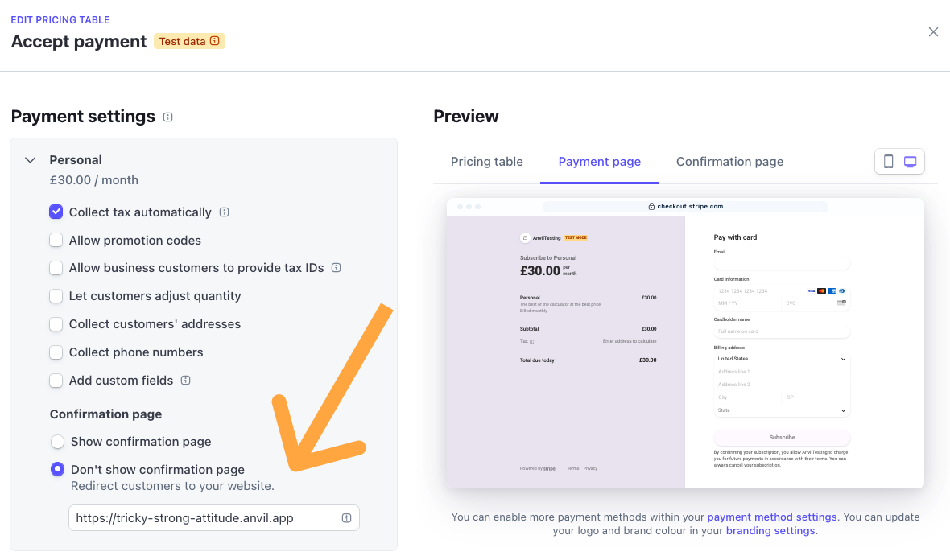Click info icon inside redirect URL field
950x560 pixels.
[x=346, y=518]
